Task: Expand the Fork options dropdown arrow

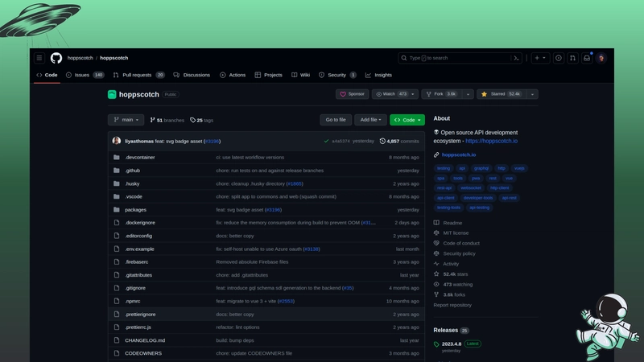Action: click(468, 94)
